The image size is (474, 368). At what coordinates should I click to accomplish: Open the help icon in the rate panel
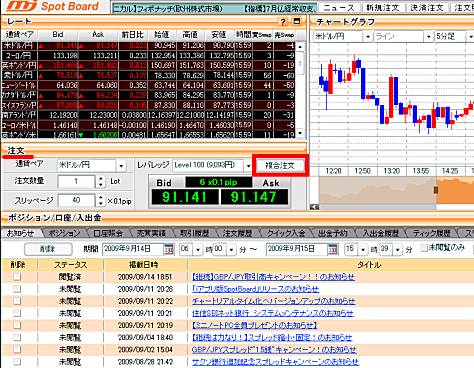click(x=283, y=22)
